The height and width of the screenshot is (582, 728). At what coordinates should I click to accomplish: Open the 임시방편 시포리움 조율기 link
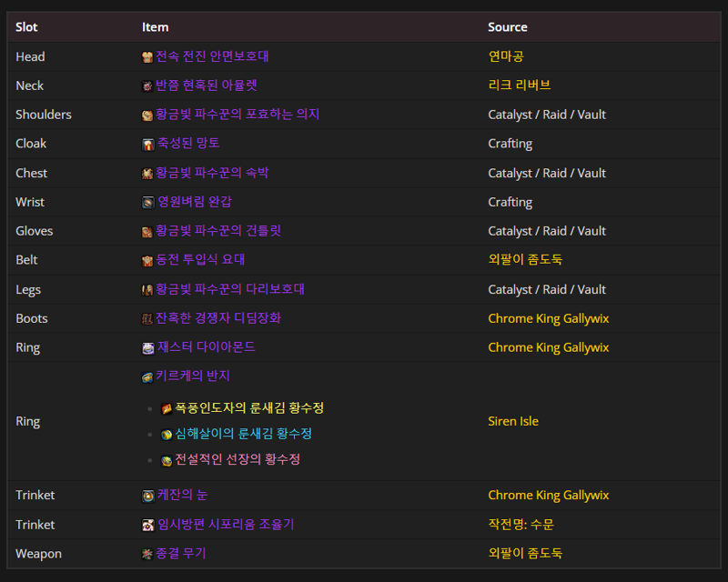[x=226, y=524]
